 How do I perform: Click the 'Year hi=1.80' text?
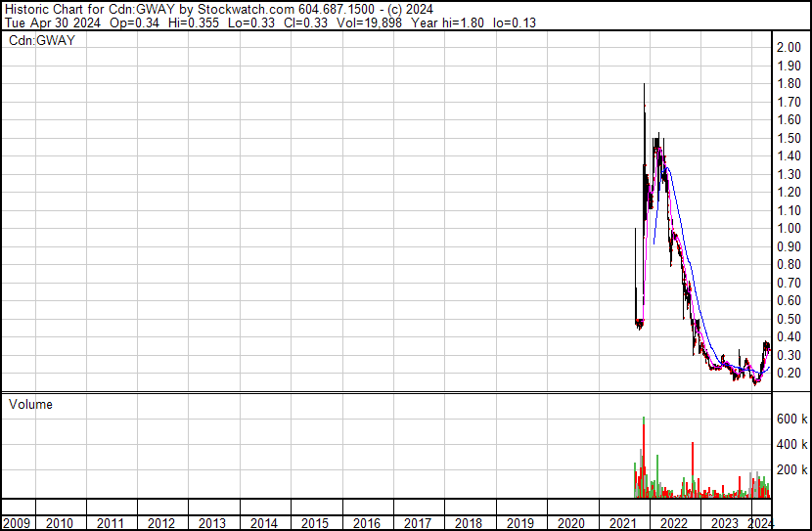[x=447, y=22]
